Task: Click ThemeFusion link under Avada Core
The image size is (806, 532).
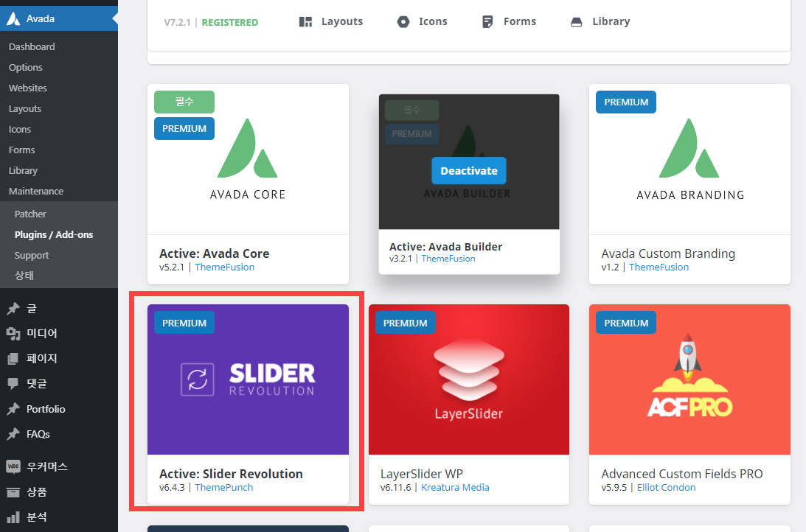Action: (225, 267)
